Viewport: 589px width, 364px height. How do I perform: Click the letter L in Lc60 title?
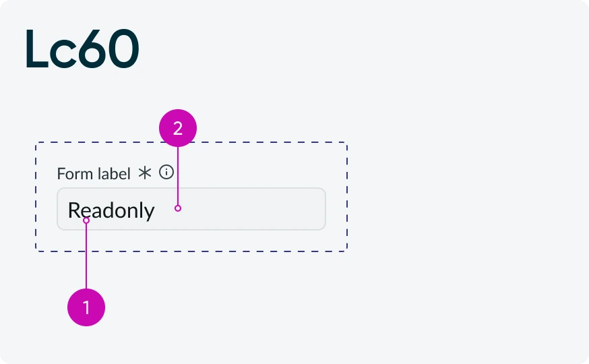(x=37, y=49)
